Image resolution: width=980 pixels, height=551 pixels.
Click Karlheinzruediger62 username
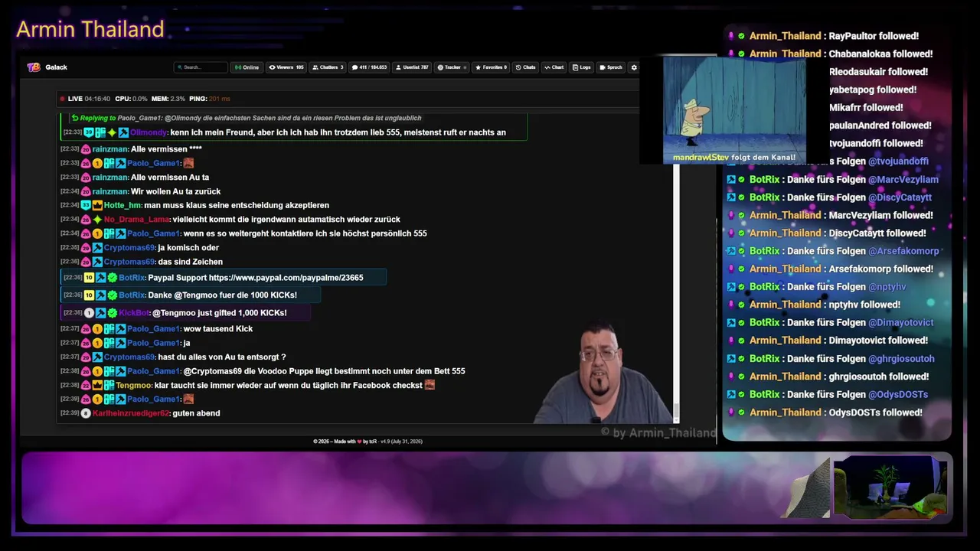131,413
